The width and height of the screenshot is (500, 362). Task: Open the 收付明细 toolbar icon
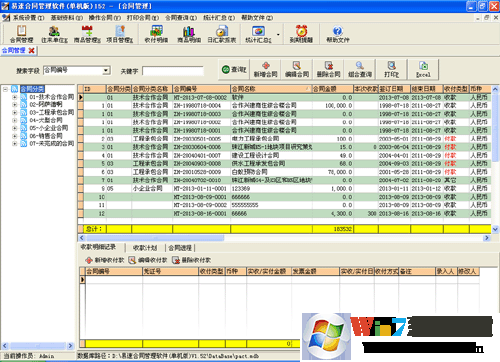click(x=156, y=34)
